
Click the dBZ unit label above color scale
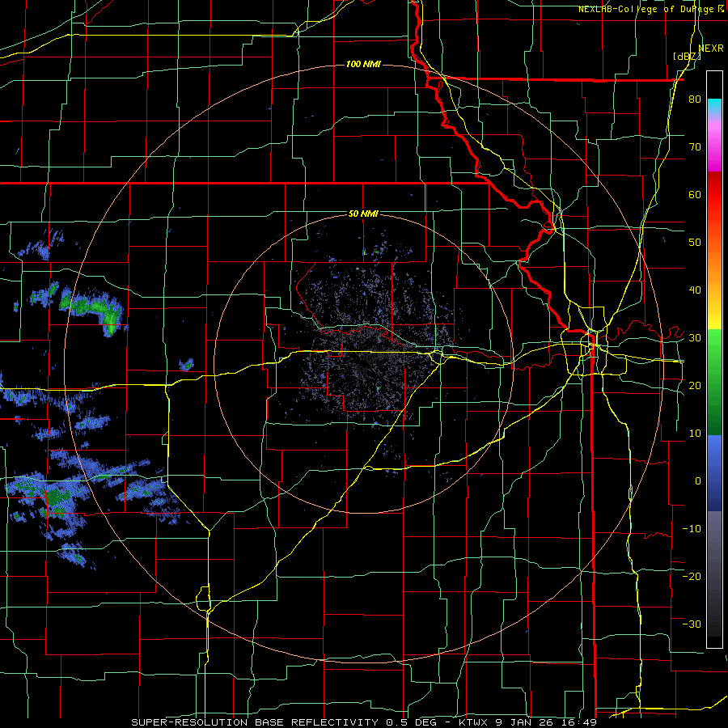coord(688,56)
